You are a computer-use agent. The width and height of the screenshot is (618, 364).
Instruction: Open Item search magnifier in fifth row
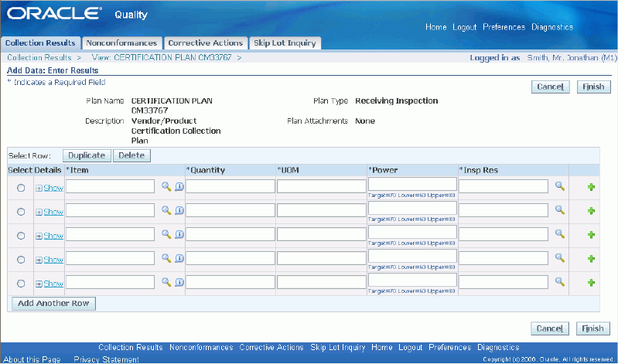pyautogui.click(x=166, y=282)
